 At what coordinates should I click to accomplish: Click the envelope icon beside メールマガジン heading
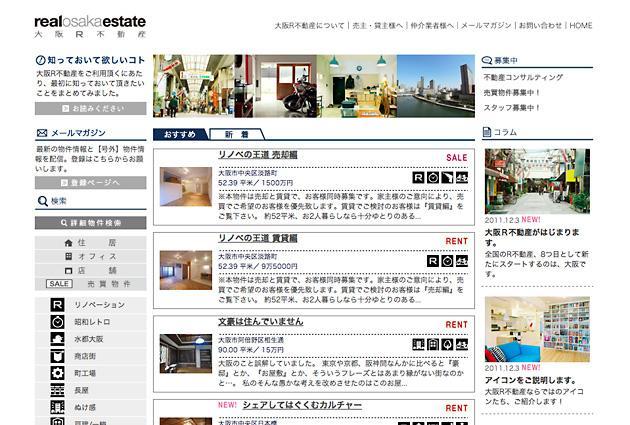[42, 133]
